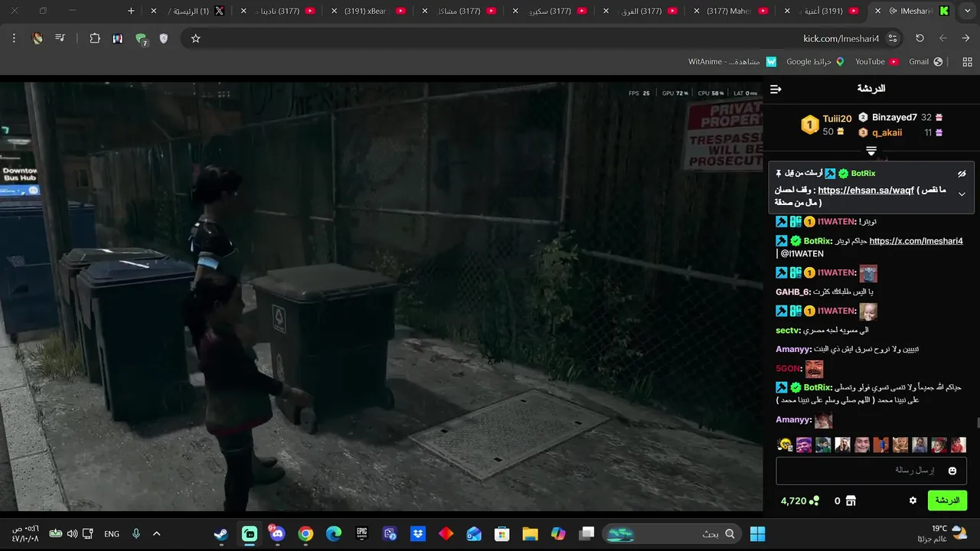
Task: Open the apps grid icon in bookmarks bar
Action: pos(966,62)
